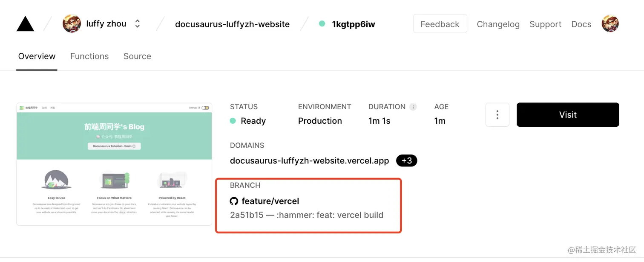Viewport: 644px width, 262px height.
Task: Switch to the Source tab
Action: (x=137, y=56)
